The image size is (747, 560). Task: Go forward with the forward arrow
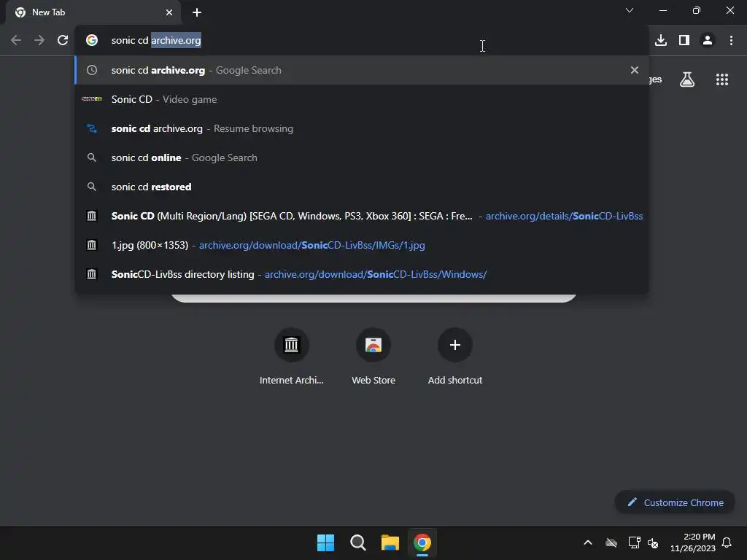click(x=39, y=41)
